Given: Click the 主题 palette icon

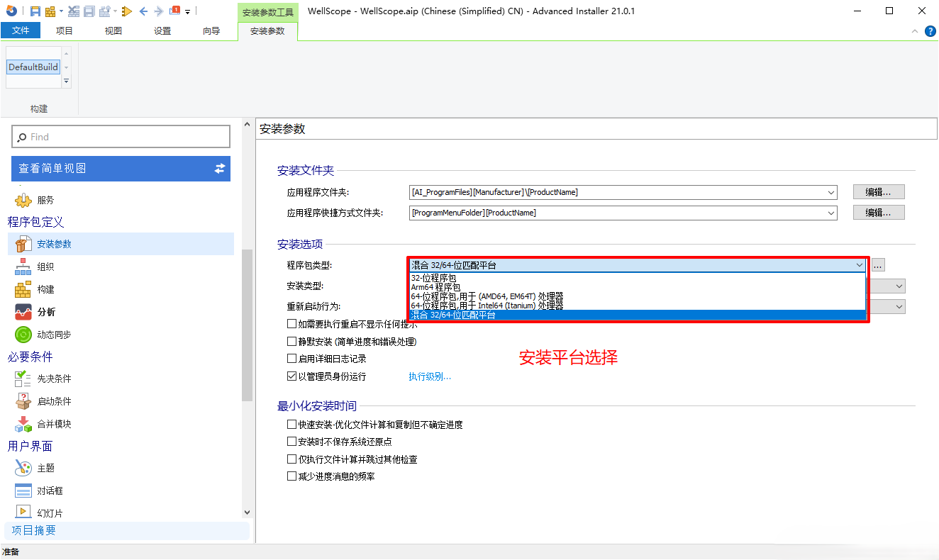Looking at the screenshot, I should pos(23,468).
